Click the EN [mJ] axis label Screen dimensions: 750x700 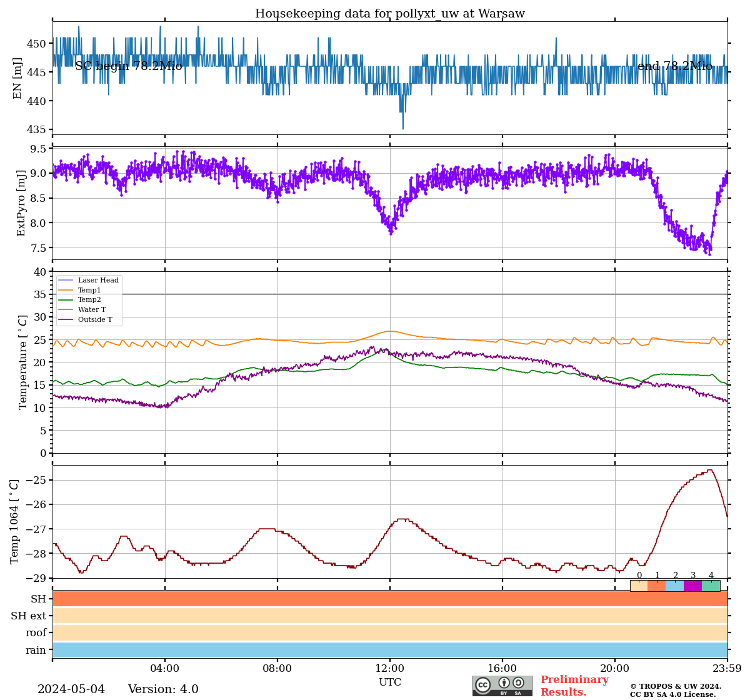click(x=17, y=78)
